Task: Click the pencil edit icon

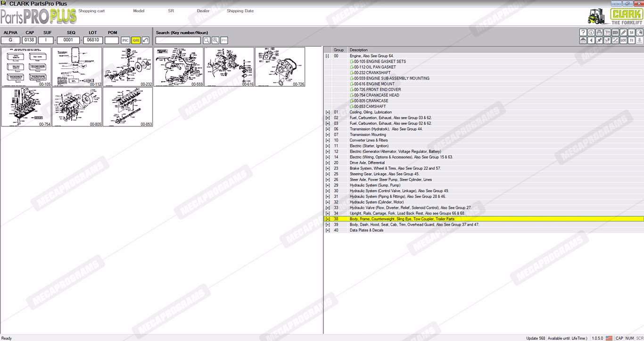Action: point(623,32)
